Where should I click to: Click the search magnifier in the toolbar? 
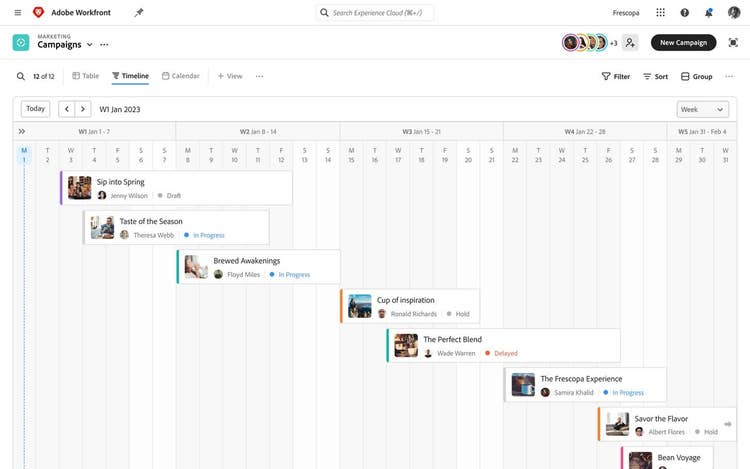(x=21, y=76)
